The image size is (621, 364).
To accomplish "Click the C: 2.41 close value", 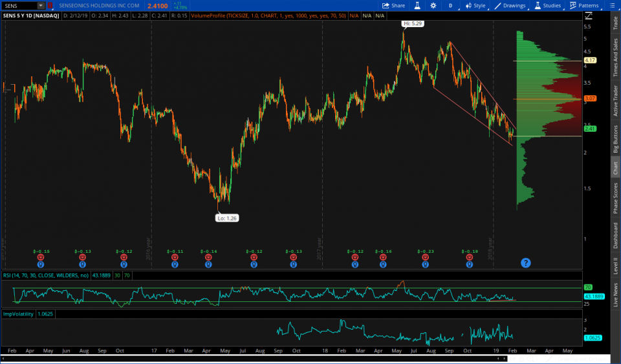I will point(159,16).
